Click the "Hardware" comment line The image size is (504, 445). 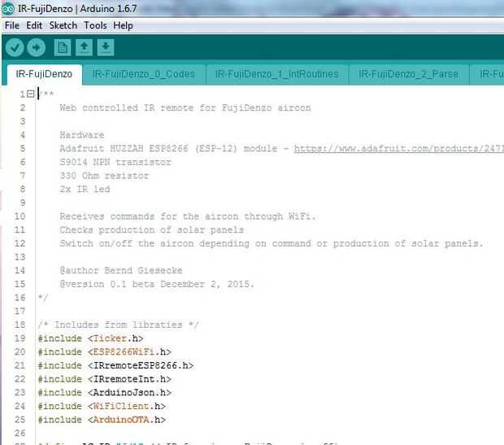81,135
